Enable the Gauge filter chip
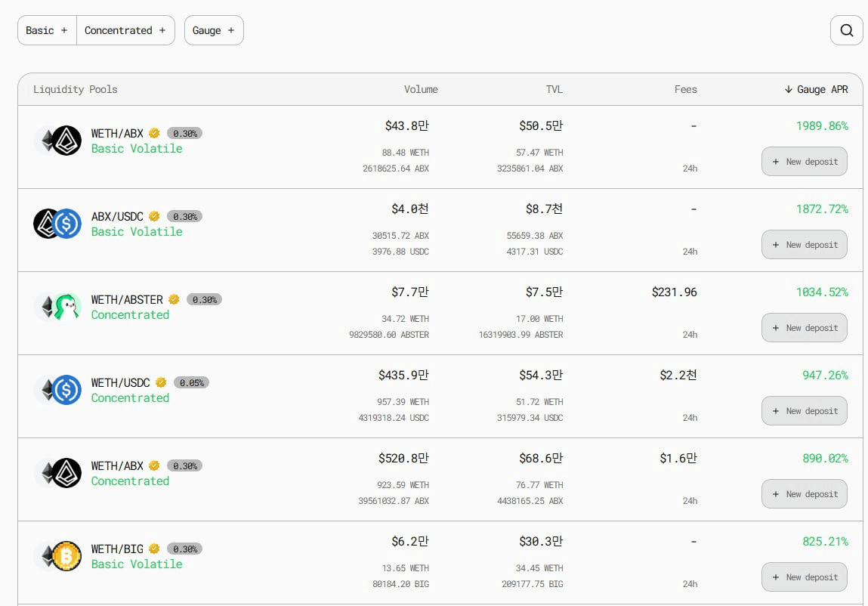This screenshot has height=606, width=868. 214,31
